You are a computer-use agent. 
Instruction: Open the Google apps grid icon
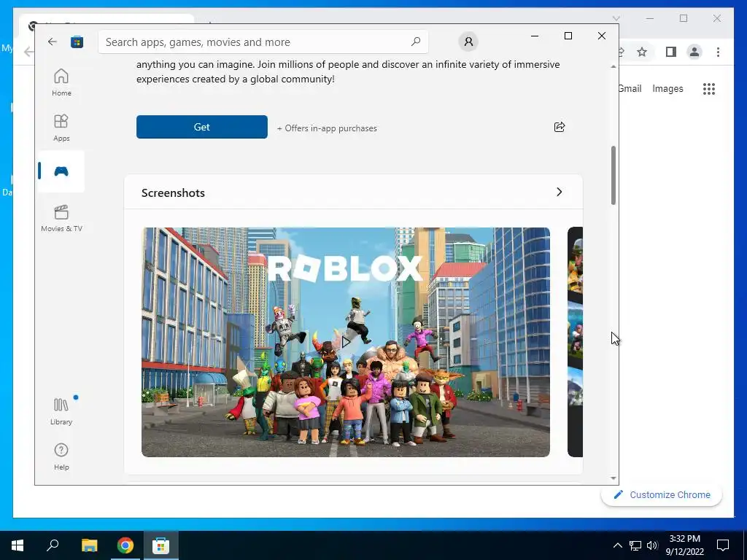click(709, 88)
